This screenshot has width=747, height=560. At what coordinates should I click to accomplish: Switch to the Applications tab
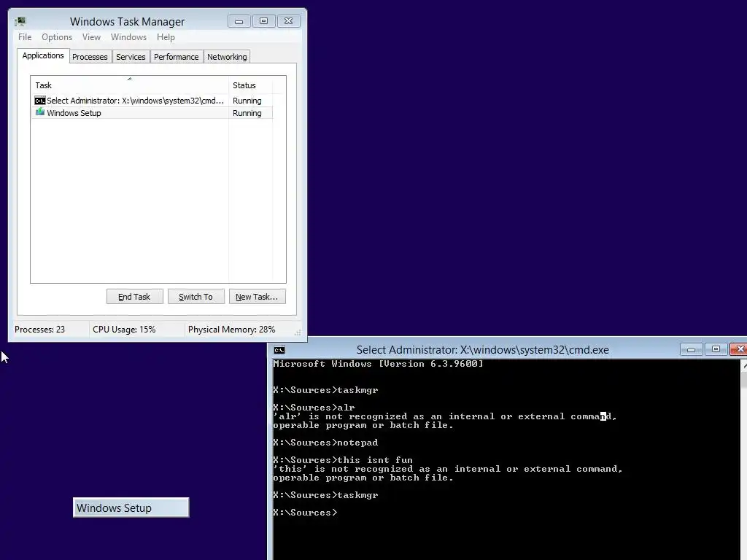43,55
